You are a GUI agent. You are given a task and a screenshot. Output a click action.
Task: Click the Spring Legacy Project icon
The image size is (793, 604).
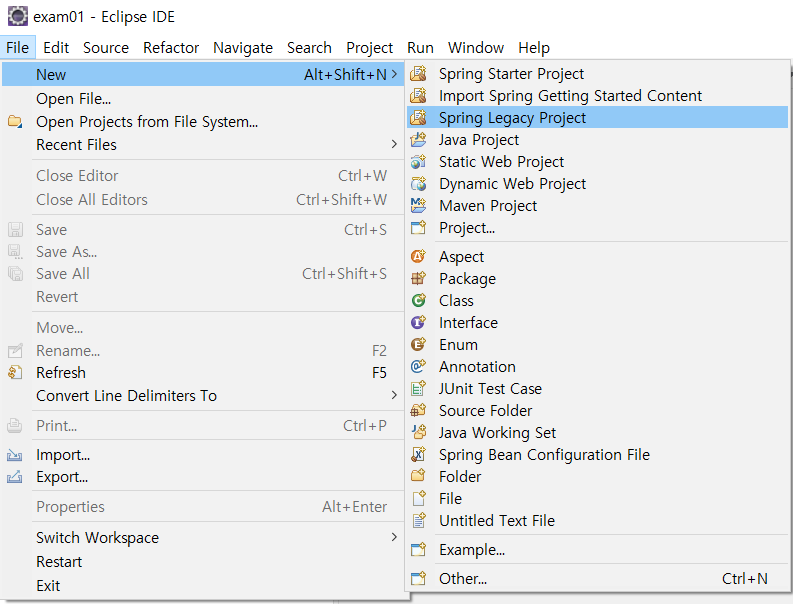(x=418, y=118)
